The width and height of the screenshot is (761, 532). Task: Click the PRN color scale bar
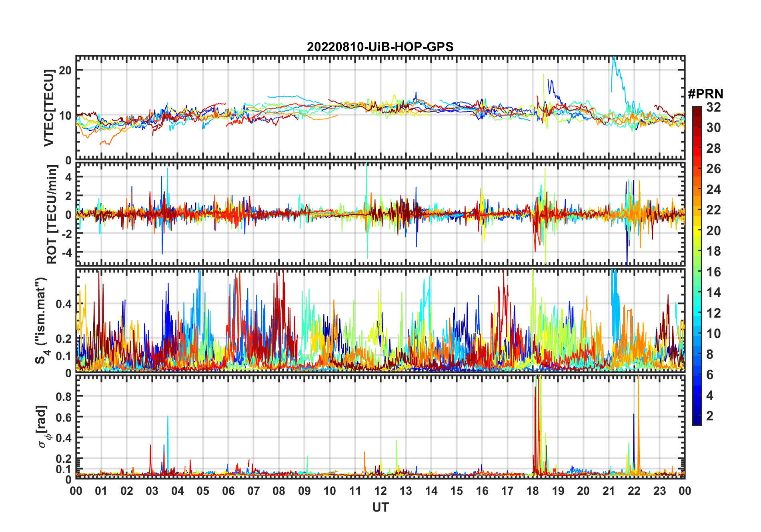[697, 266]
